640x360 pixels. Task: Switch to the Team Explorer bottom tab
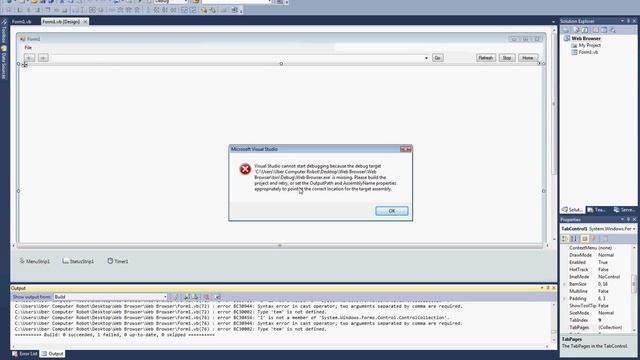coord(597,210)
